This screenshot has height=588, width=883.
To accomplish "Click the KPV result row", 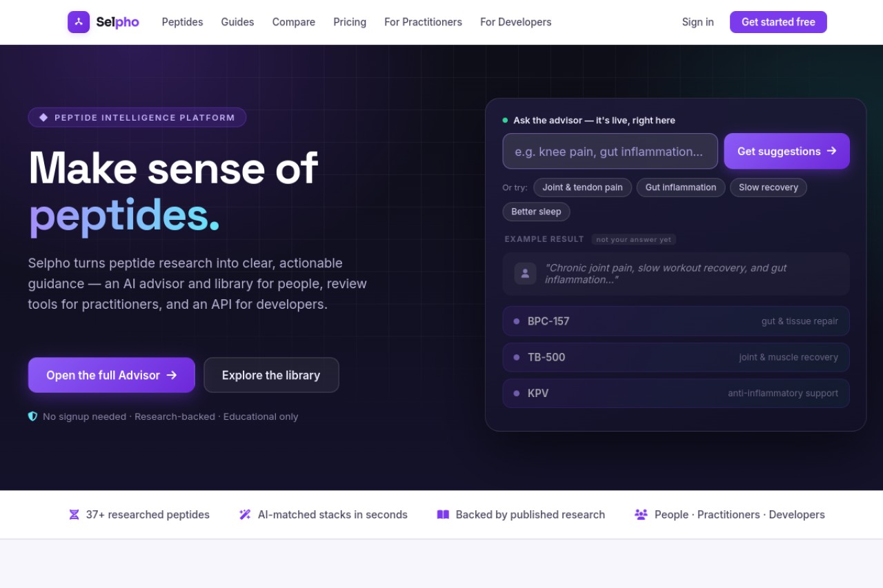I will click(x=676, y=393).
